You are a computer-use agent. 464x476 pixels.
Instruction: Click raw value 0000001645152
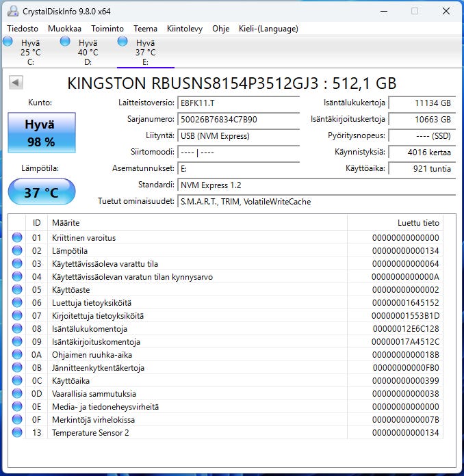pyautogui.click(x=406, y=303)
